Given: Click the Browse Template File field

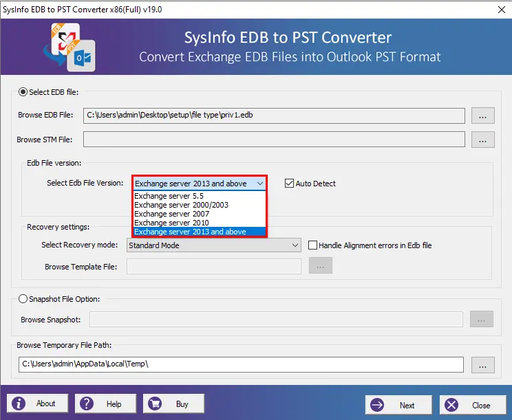Looking at the screenshot, I should pos(214,267).
